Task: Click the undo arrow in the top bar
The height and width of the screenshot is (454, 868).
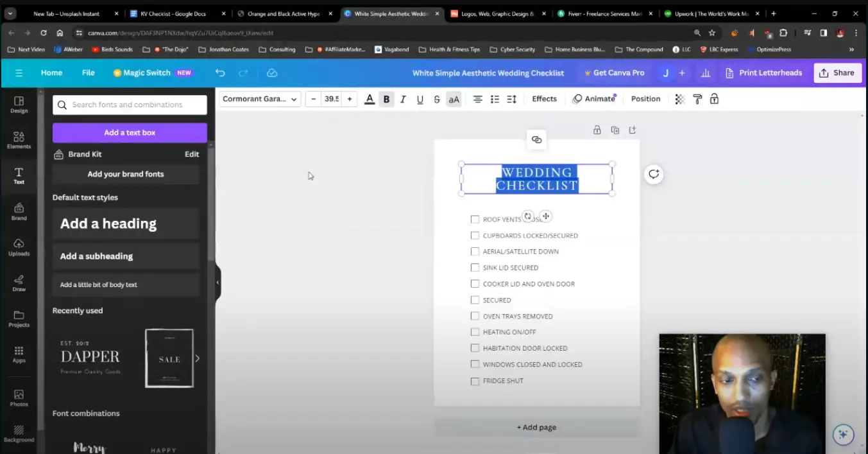Action: coord(220,73)
